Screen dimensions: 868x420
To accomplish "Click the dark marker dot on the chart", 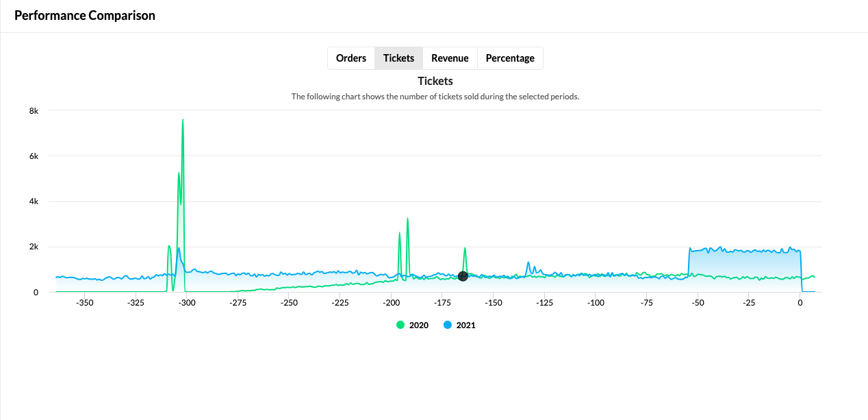I will (x=463, y=276).
